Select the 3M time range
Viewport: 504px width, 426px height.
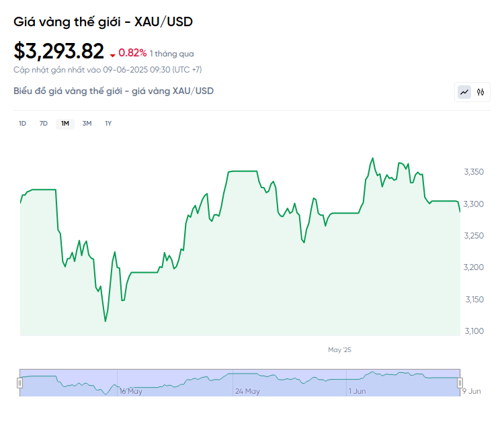[x=87, y=123]
